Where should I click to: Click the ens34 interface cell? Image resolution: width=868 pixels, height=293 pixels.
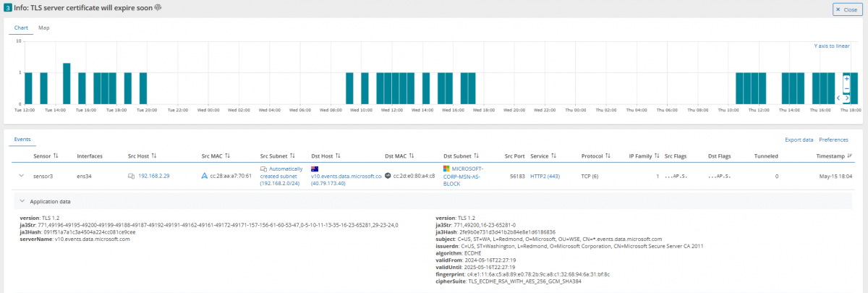pos(85,176)
